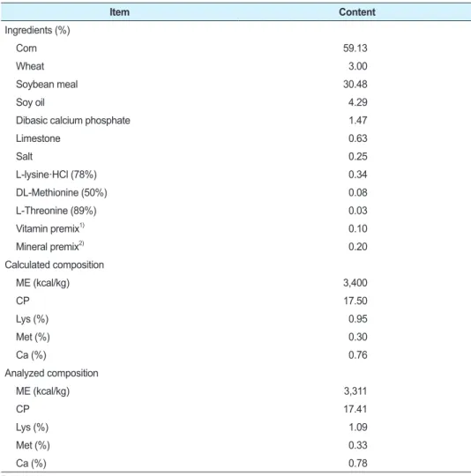Click the Mineral premix value 0.20
This screenshot has width=471, height=476.
click(x=358, y=247)
